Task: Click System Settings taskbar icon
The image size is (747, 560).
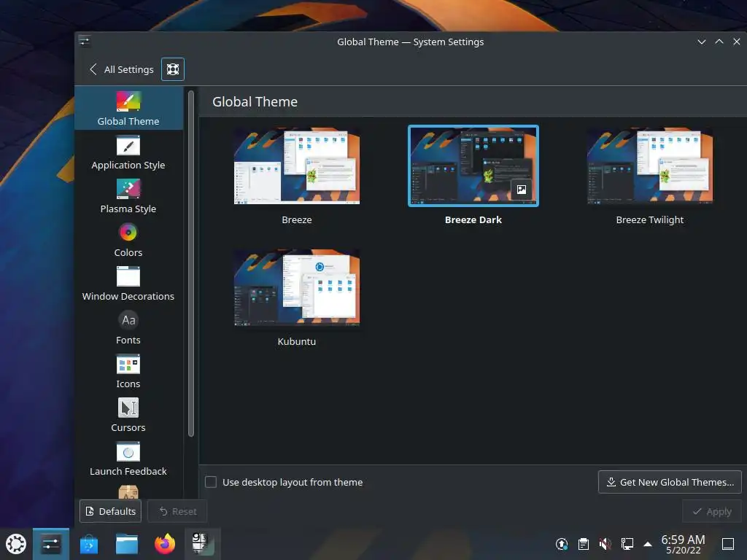Action: pos(51,544)
